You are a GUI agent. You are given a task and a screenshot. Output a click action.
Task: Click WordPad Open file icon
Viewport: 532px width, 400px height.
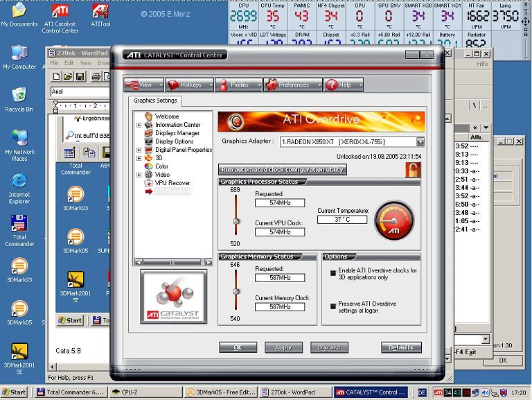coord(68,77)
